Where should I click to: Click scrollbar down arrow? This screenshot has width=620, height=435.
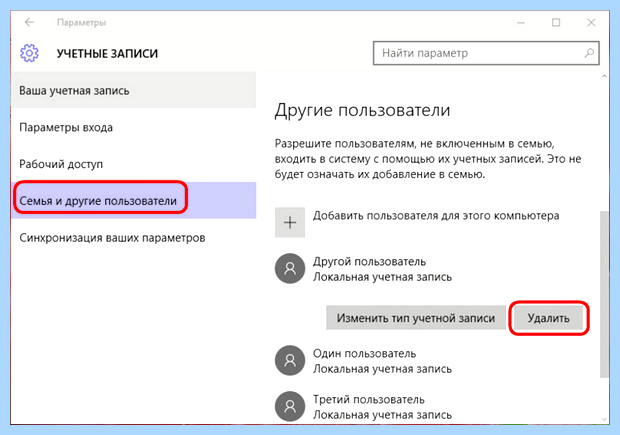pos(604,419)
